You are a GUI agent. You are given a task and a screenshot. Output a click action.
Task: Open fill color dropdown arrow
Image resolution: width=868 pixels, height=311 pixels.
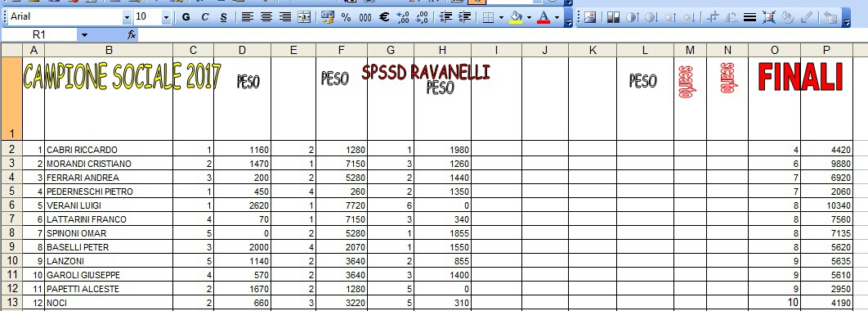click(x=529, y=17)
